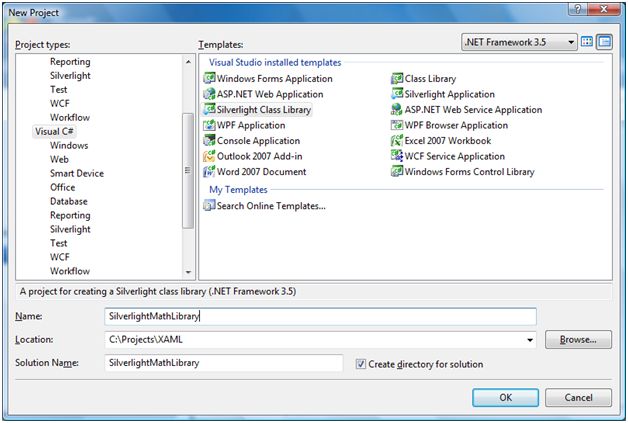Click the Silverlight class library description text
This screenshot has width=628, height=423.
click(x=158, y=291)
